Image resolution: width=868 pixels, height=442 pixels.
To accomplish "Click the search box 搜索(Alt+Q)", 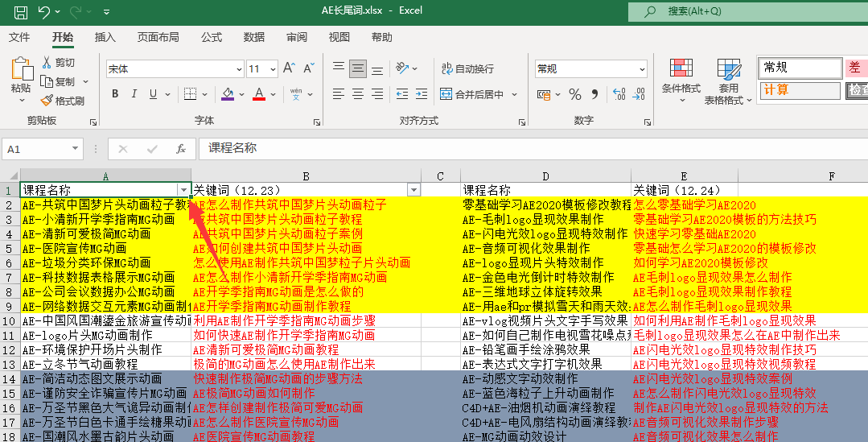I will 748,11.
